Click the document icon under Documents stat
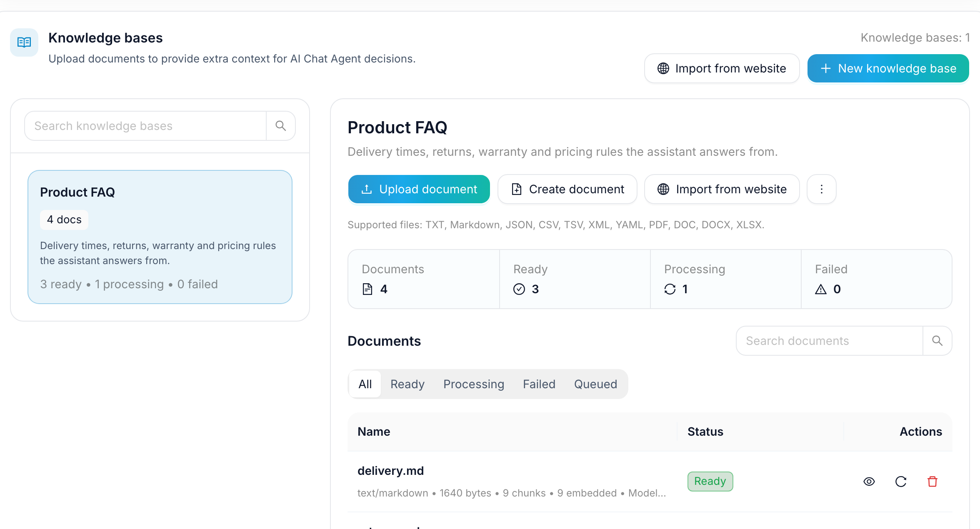This screenshot has width=980, height=529. pos(367,289)
